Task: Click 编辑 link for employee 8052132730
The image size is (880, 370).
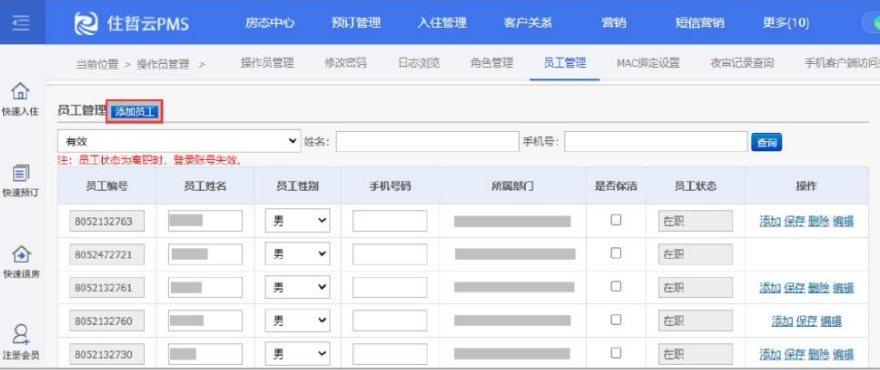Action: click(x=843, y=354)
